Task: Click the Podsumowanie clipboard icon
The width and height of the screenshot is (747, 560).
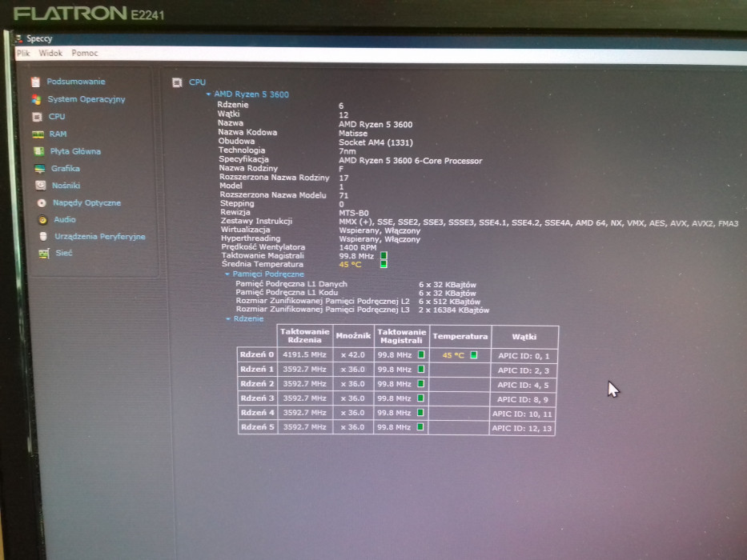Action: tap(36, 82)
